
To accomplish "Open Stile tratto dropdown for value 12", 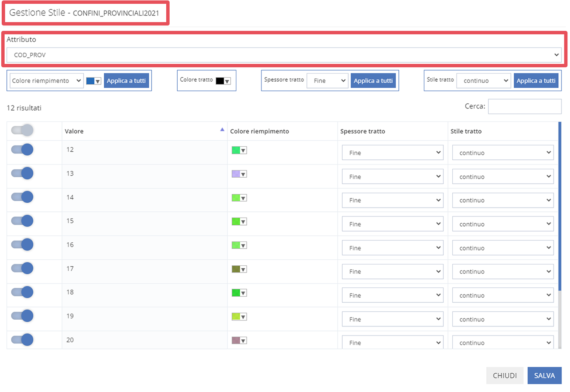I will 502,153.
